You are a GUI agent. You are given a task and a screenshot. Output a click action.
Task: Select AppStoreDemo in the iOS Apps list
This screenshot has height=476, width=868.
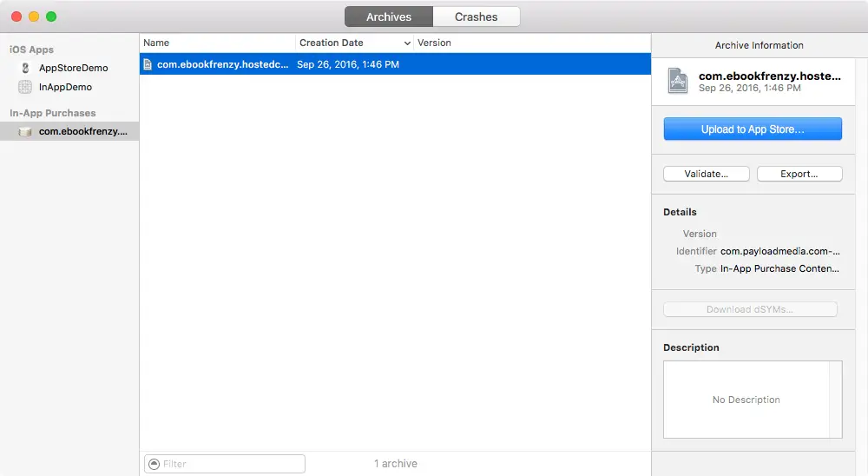73,68
